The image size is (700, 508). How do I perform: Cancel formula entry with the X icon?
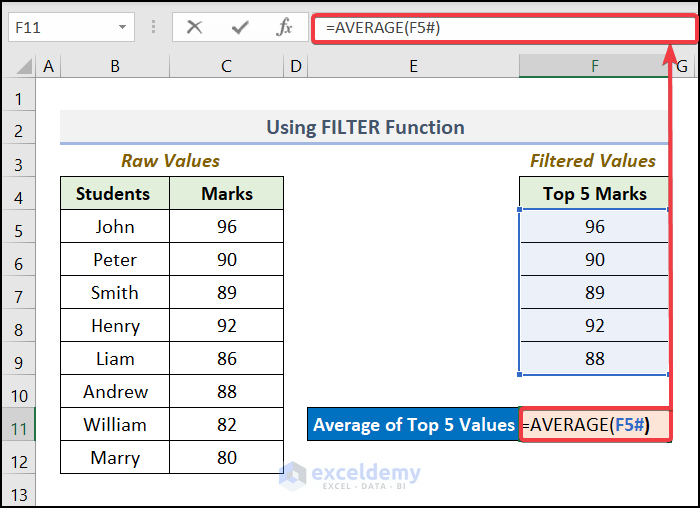(194, 28)
